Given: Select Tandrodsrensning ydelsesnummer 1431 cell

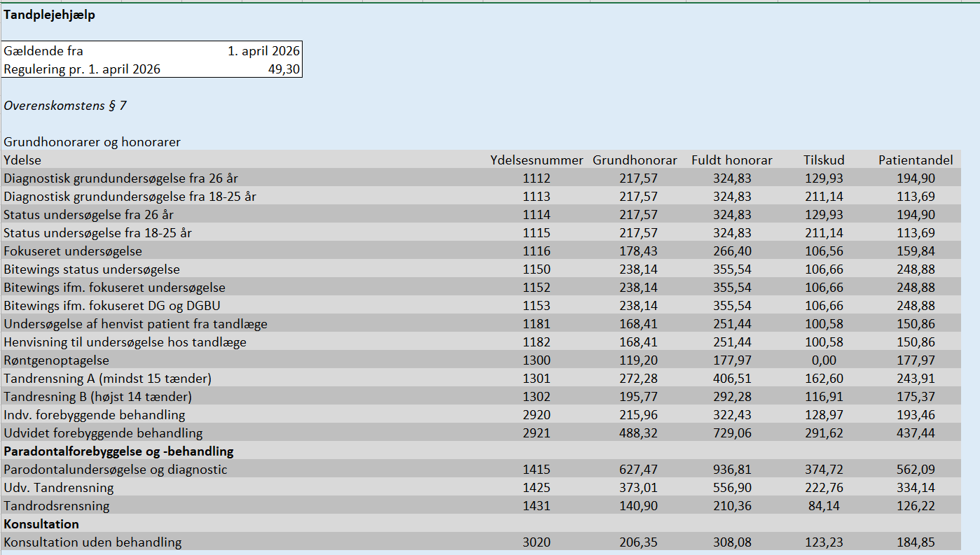Looking at the screenshot, I should point(537,506).
